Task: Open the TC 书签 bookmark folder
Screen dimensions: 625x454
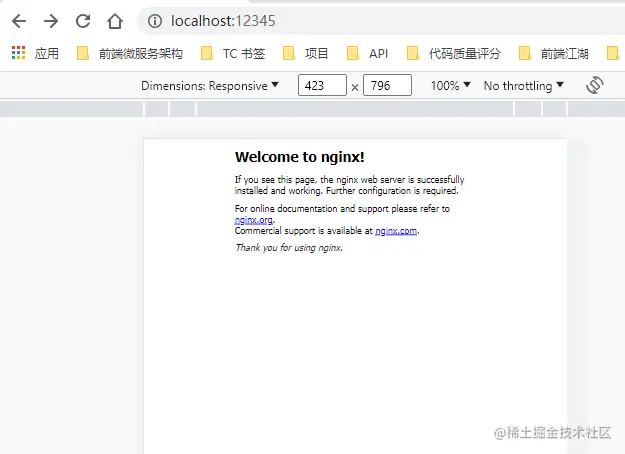Action: (233, 53)
